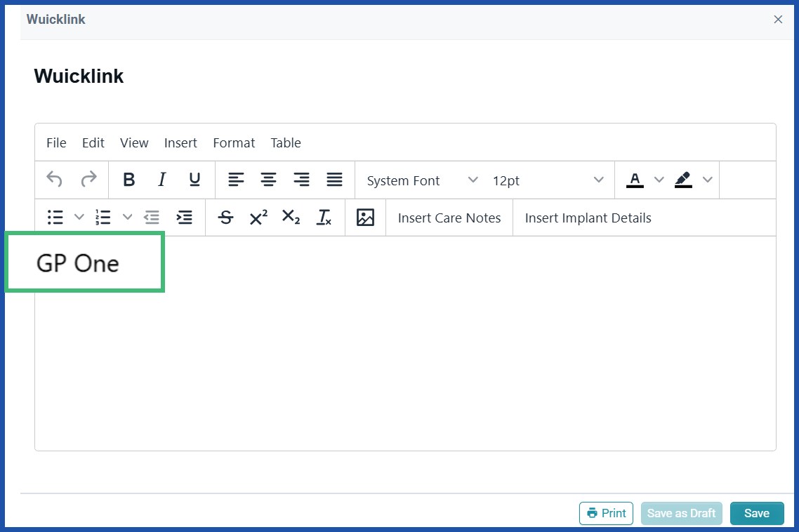
Task: Open the Format menu
Action: coord(234,142)
